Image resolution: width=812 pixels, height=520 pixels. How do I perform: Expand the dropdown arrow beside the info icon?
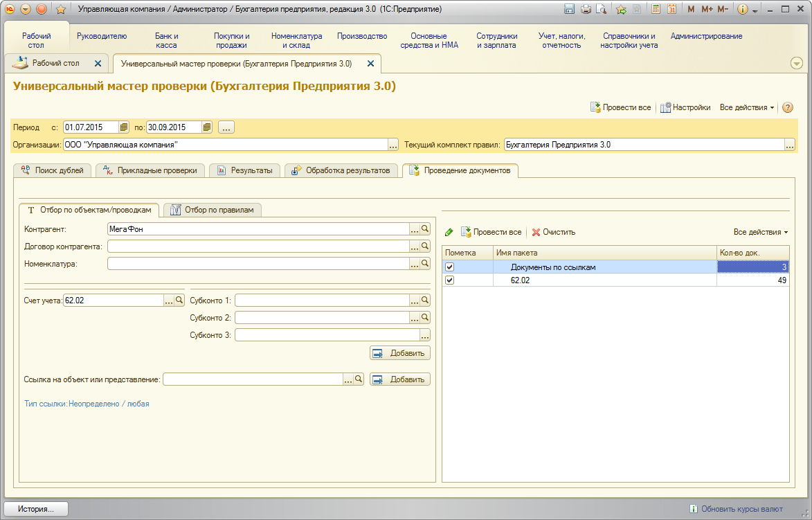[755, 10]
